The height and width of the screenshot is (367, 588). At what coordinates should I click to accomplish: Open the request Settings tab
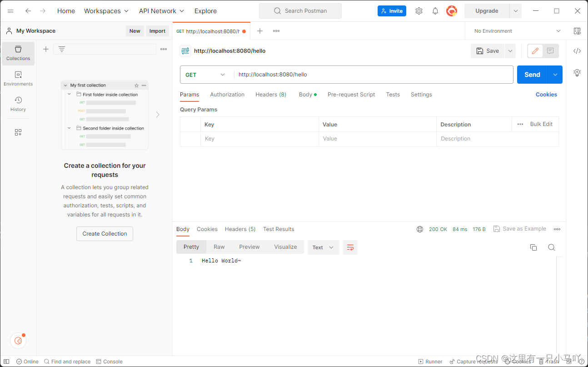click(421, 95)
